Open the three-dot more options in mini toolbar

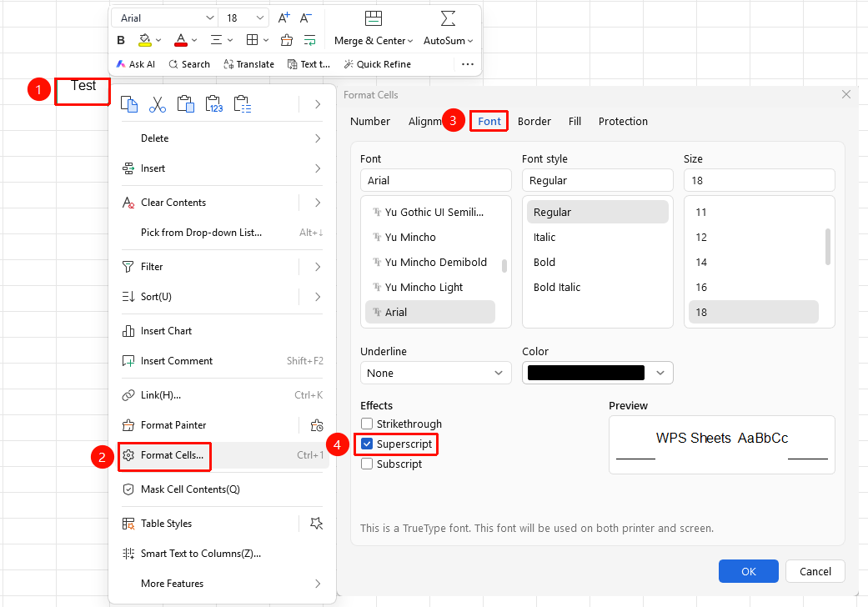coord(468,64)
